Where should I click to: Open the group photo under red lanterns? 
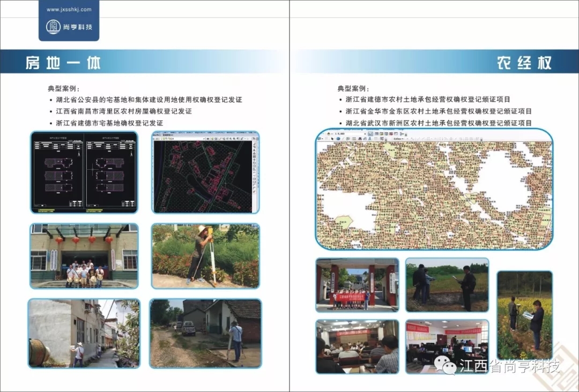click(x=84, y=256)
